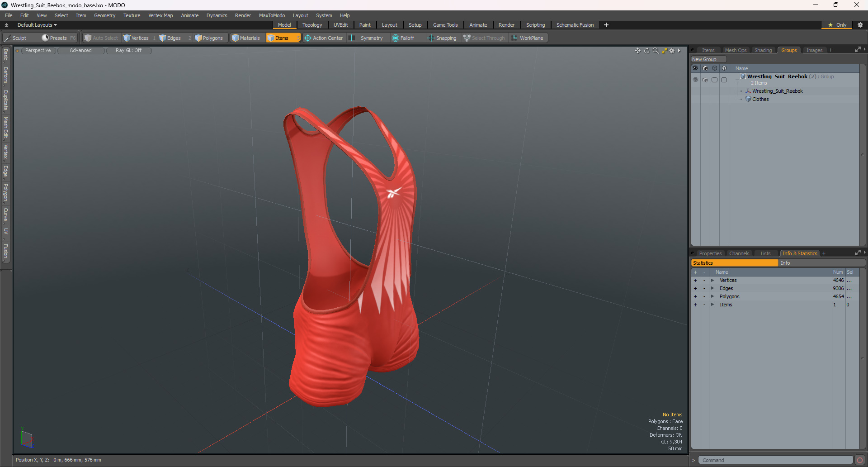The width and height of the screenshot is (868, 467).
Task: Check the first box in Wrestling_Suit_Reebok row
Action: pyautogui.click(x=714, y=80)
